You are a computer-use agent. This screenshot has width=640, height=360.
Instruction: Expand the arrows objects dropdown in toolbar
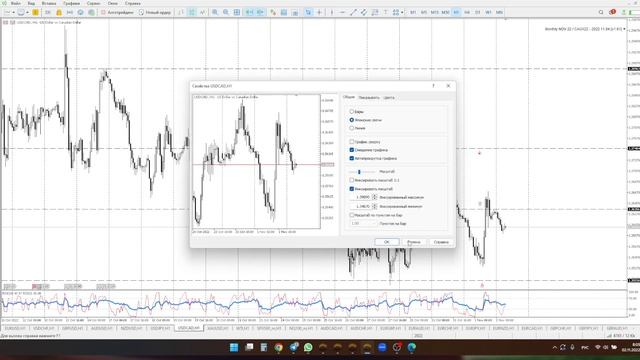pos(402,12)
